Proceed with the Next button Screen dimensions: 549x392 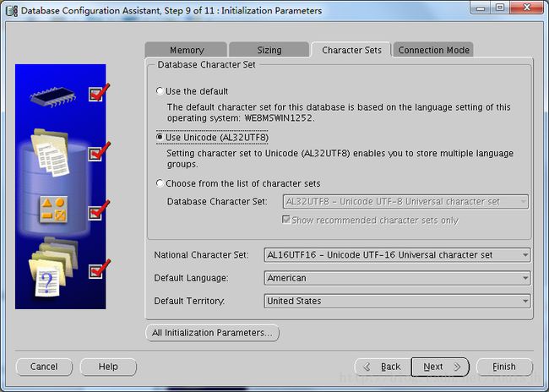[440, 367]
